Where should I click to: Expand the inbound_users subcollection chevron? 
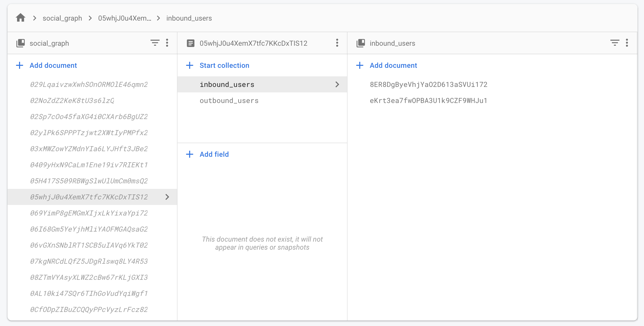click(x=337, y=84)
